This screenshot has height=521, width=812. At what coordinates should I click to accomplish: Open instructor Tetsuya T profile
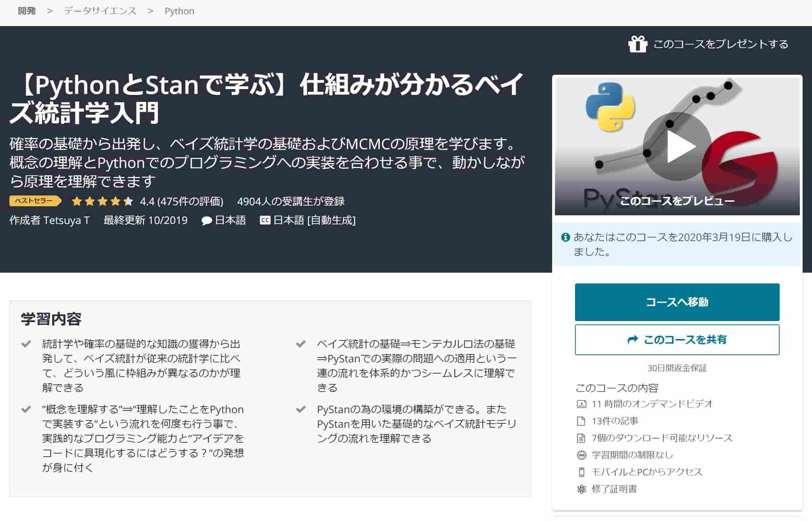[x=67, y=220]
